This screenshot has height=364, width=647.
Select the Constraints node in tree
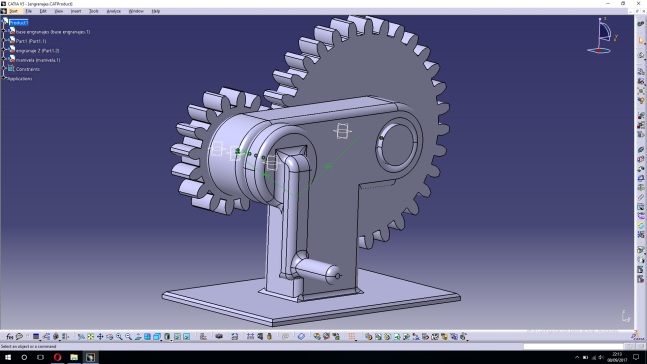point(28,69)
